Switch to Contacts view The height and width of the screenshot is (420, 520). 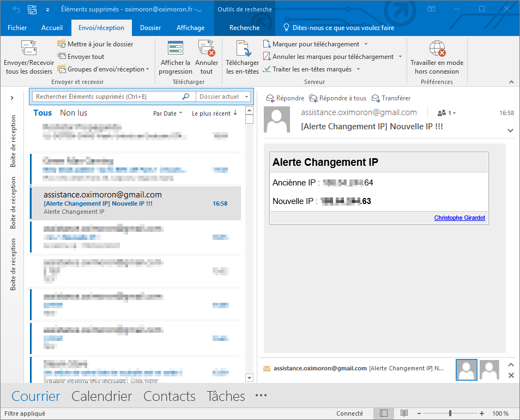click(170, 396)
